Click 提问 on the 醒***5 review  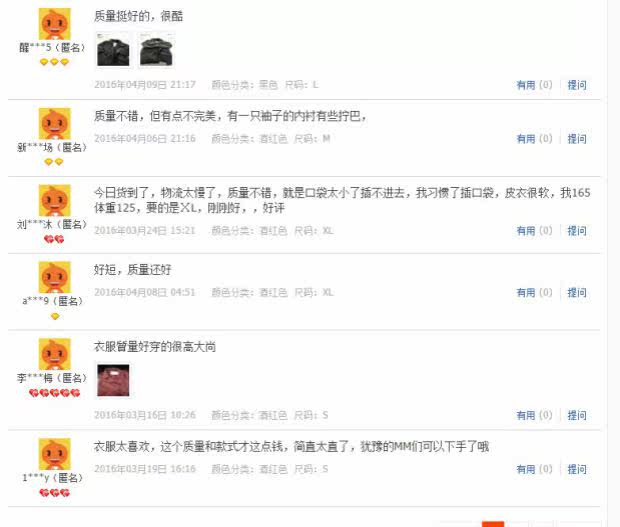pos(577,85)
